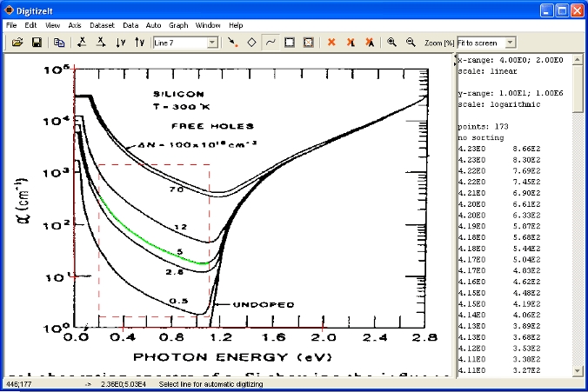Set the X-axis minimum point tool
Viewport: 588px width, 392px height.
point(82,42)
